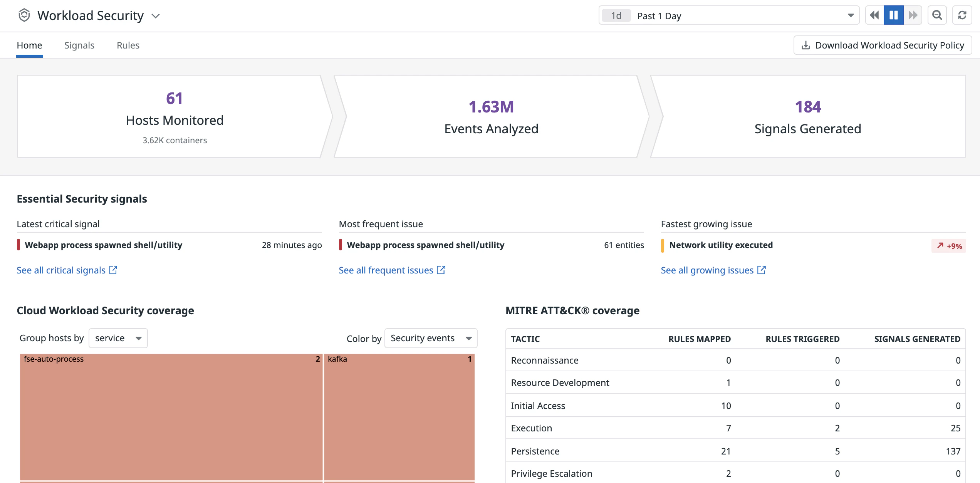Open most frequent issue with 61 entities
Image resolution: width=980 pixels, height=483 pixels.
(x=491, y=245)
